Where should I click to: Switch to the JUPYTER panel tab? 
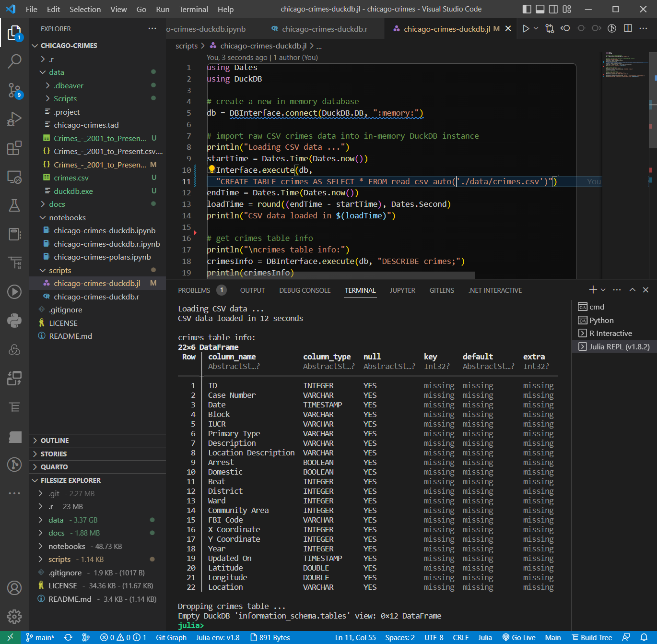click(402, 290)
